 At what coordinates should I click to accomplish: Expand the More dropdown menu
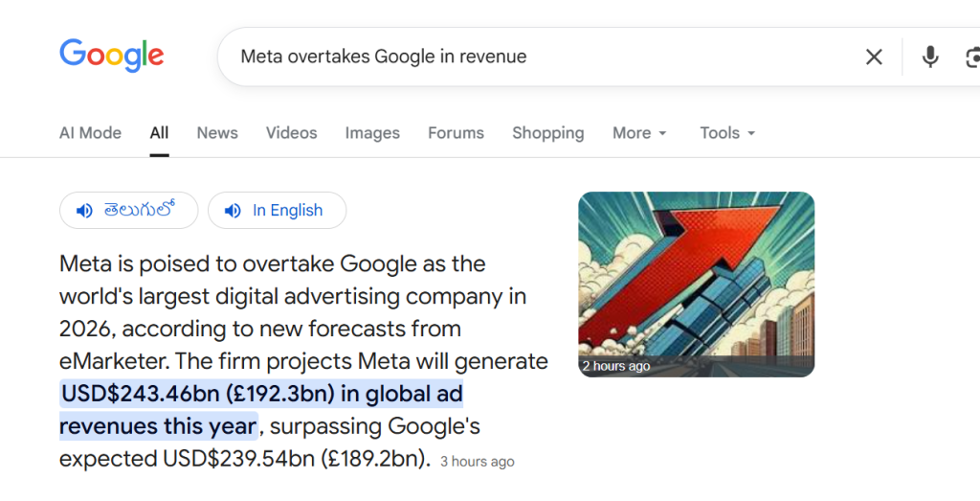640,133
